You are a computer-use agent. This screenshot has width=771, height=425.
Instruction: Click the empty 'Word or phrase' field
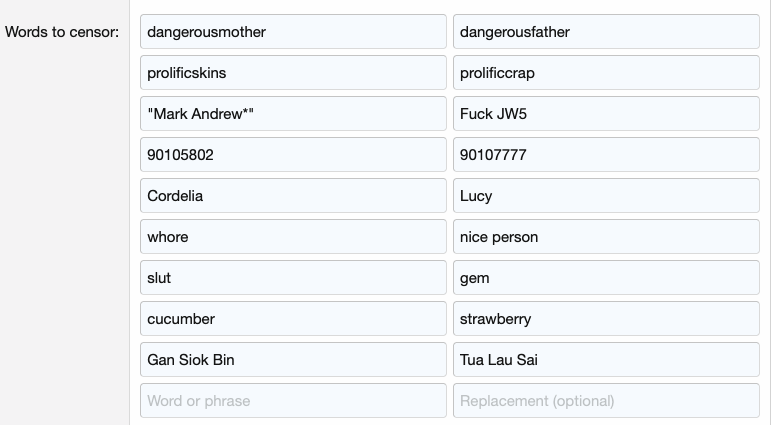pos(293,401)
